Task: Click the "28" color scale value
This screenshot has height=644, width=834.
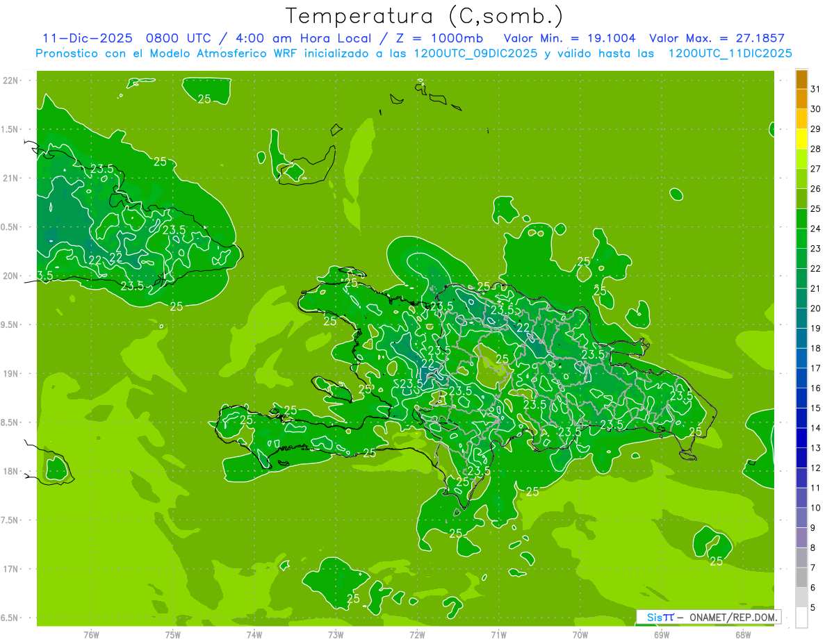Action: pos(815,149)
